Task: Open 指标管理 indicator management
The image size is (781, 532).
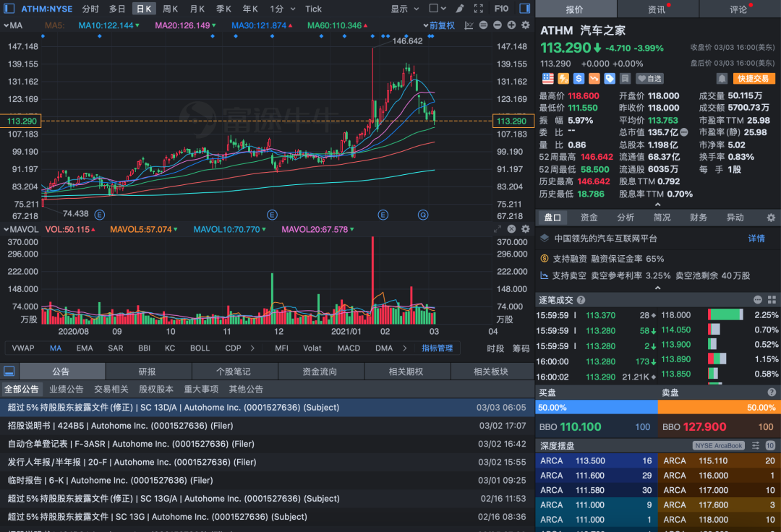Action: coord(438,348)
